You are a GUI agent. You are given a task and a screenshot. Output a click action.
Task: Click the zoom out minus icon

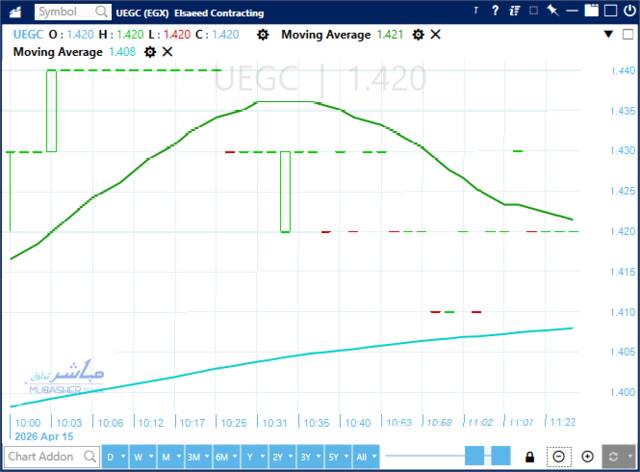click(559, 456)
